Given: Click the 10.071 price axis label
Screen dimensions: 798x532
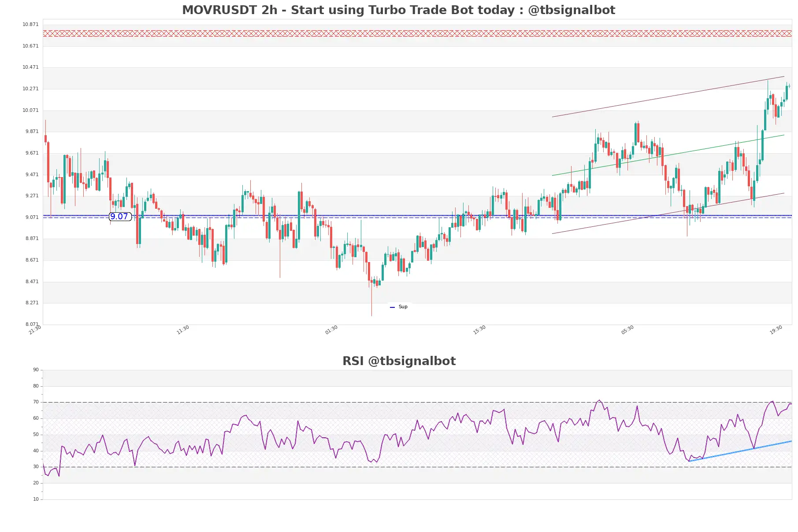Looking at the screenshot, I should point(30,110).
